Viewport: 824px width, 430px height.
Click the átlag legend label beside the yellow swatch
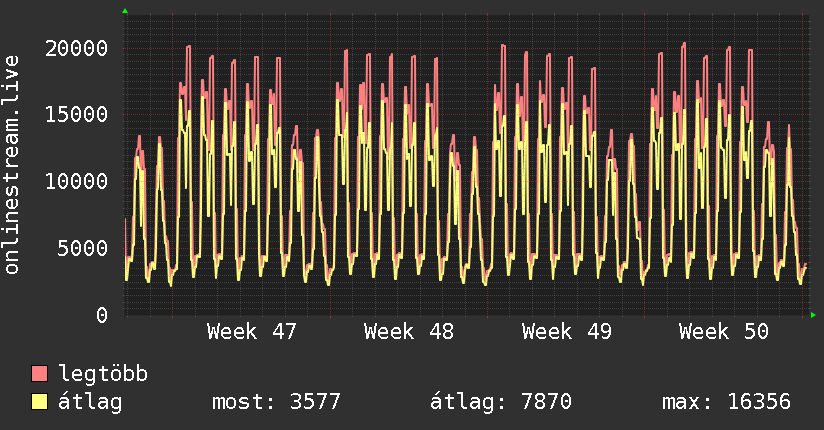(90, 402)
